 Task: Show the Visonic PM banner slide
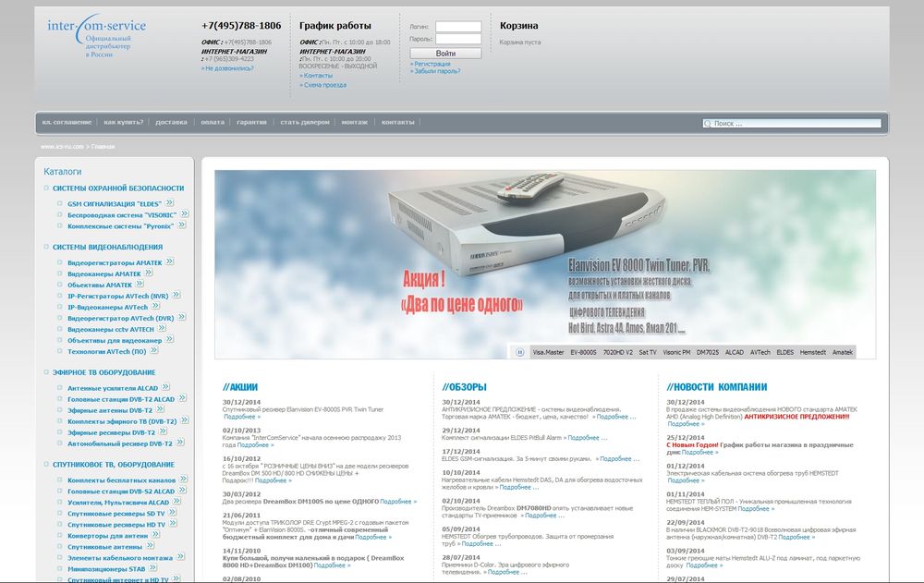676,353
